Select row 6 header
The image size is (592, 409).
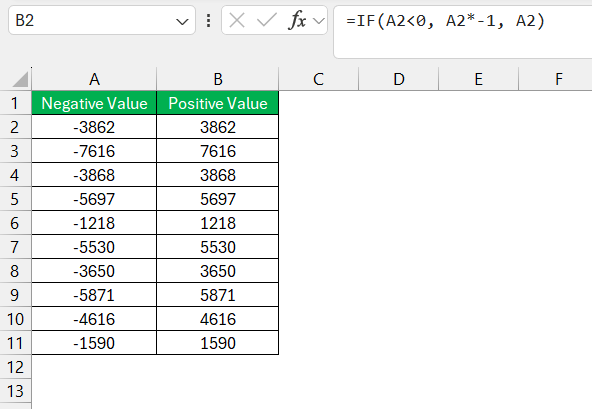click(15, 223)
